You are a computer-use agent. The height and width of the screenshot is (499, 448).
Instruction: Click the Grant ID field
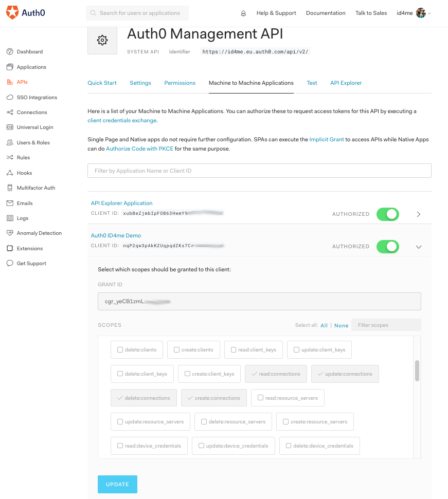click(260, 301)
